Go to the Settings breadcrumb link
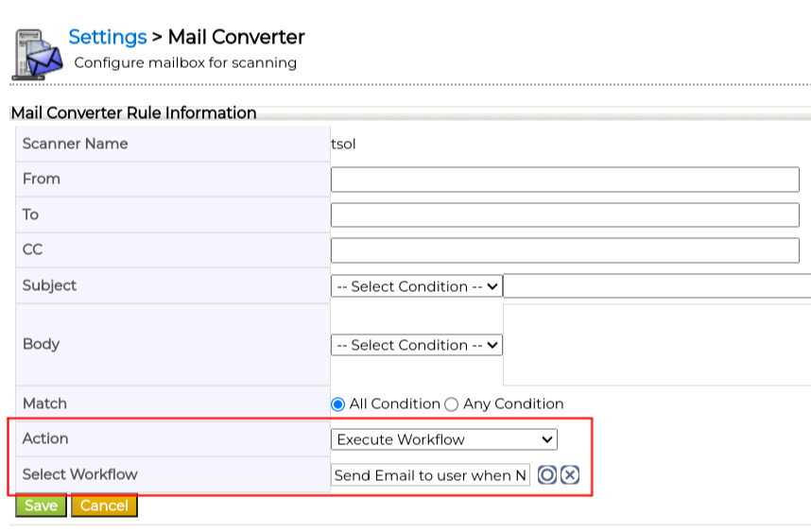 coord(107,38)
